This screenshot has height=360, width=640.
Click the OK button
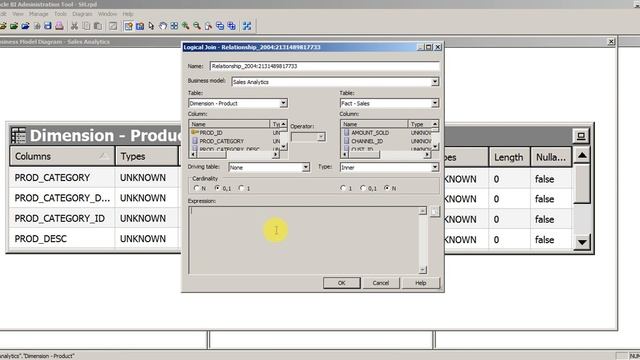pyautogui.click(x=342, y=283)
